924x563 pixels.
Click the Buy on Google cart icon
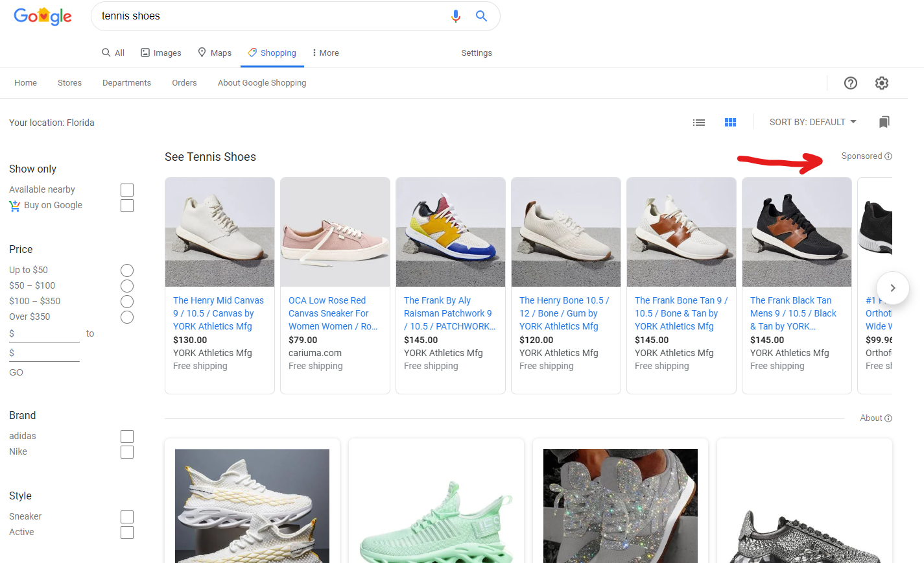click(x=14, y=206)
